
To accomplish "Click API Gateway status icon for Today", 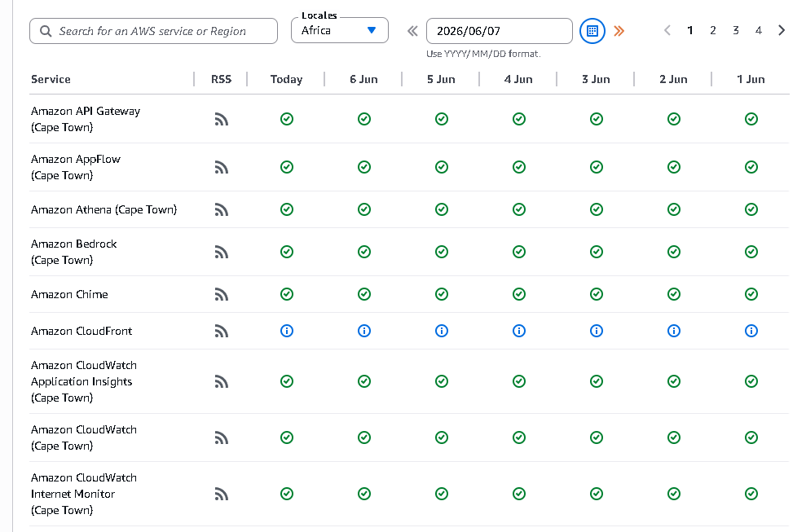I will click(x=287, y=119).
